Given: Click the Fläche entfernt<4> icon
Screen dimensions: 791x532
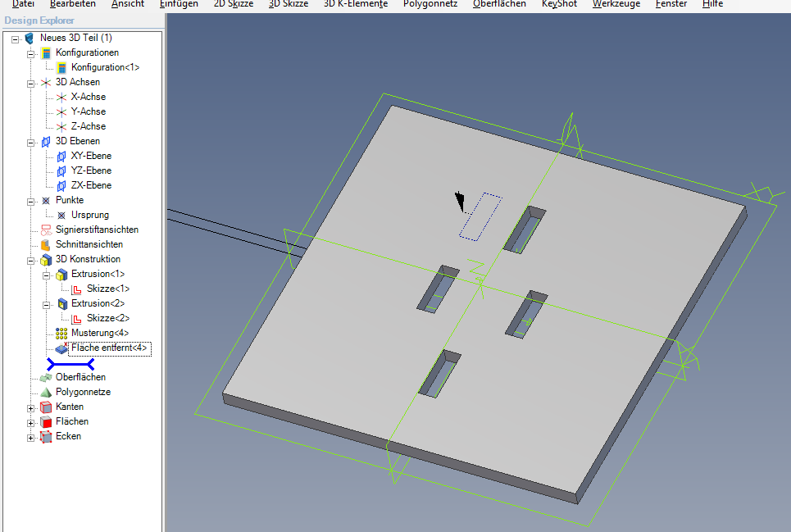Looking at the screenshot, I should [61, 348].
